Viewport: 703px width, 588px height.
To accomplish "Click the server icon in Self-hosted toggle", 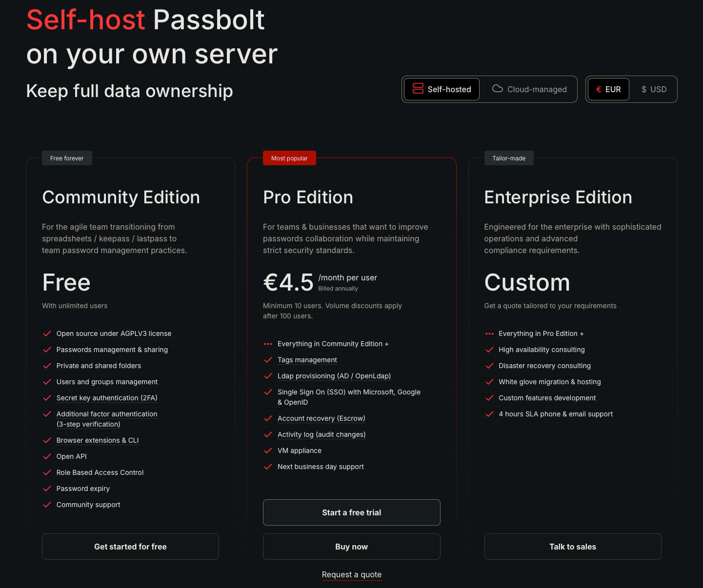I will [418, 89].
